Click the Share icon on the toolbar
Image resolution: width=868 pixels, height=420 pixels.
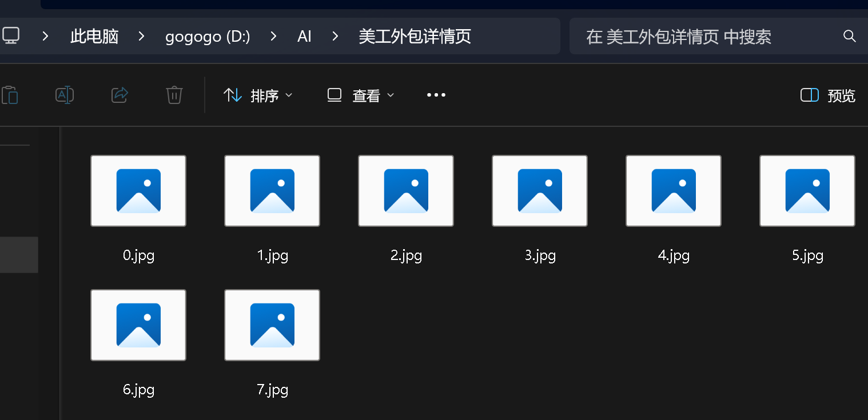tap(119, 95)
